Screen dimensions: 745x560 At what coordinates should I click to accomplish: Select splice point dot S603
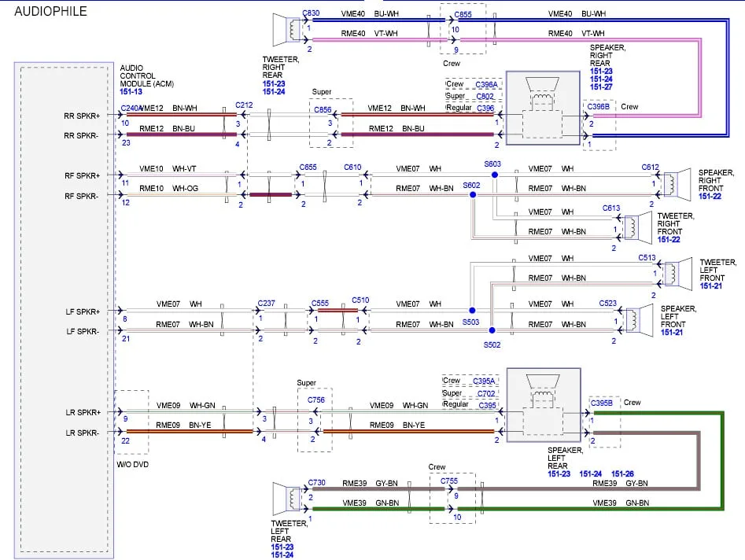pyautogui.click(x=495, y=175)
